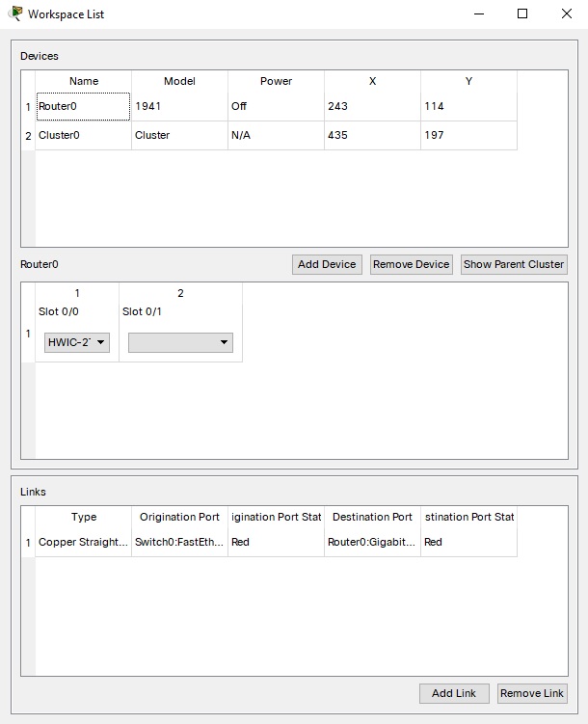Screen dimensions: 588x724
Task: Select the Copper Straight link type cell
Action: (84, 542)
